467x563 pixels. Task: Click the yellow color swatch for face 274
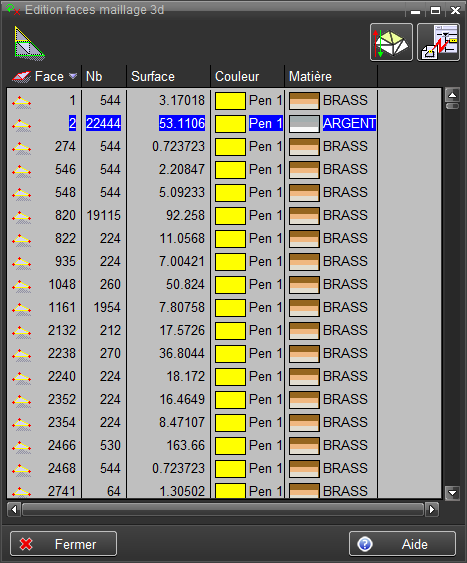230,147
